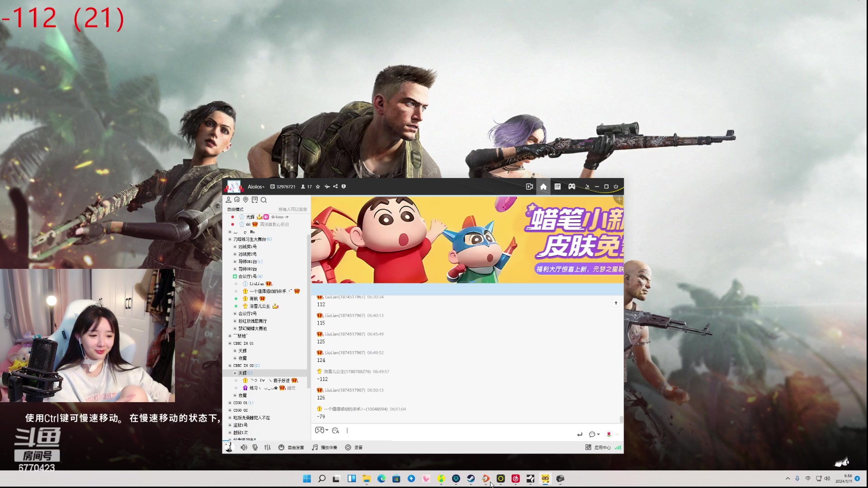Mute the speaker in bottom bar
Image resolution: width=868 pixels, height=488 pixels.
tap(244, 447)
